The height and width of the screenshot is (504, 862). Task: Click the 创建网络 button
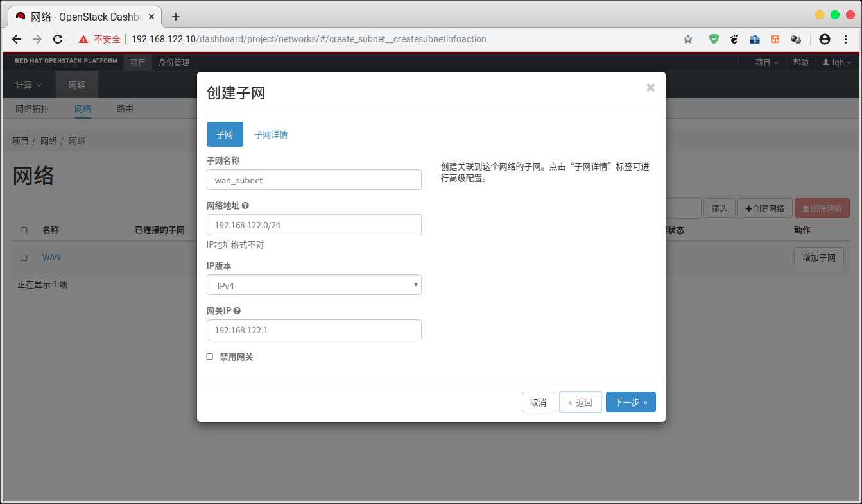click(x=764, y=208)
